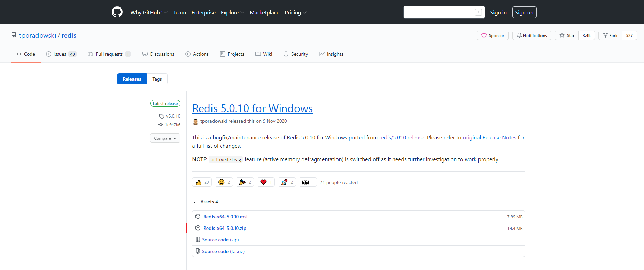Click the package icon beside Redis zip

click(x=198, y=228)
